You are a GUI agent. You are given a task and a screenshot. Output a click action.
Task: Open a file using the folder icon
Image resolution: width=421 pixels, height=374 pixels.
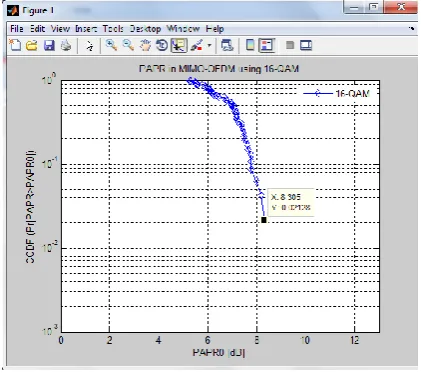click(x=32, y=45)
